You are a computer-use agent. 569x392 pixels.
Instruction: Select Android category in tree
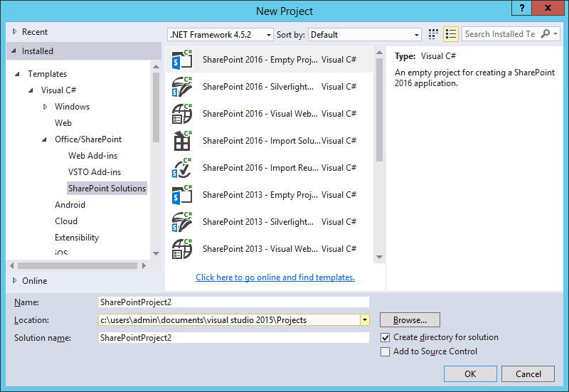pos(70,205)
